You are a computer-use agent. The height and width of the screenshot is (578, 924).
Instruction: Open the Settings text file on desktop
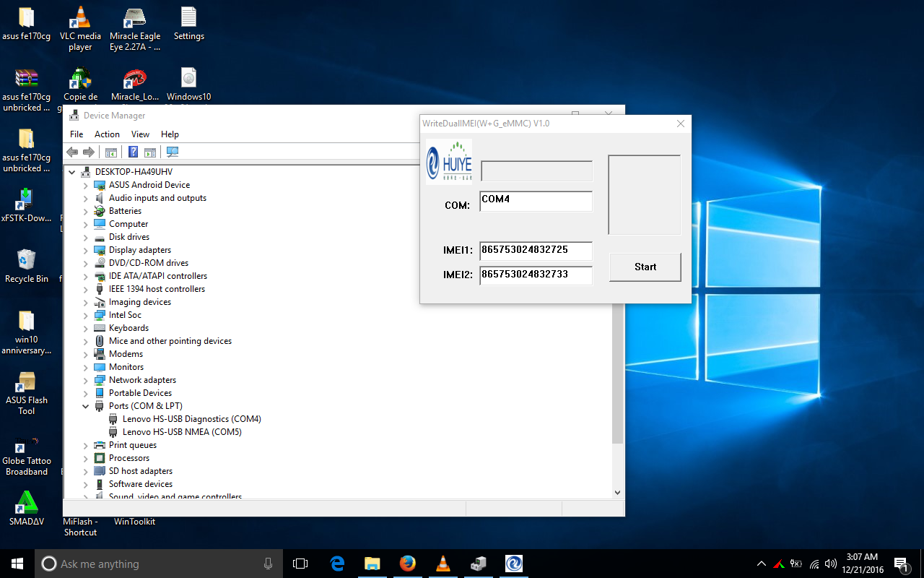[188, 25]
